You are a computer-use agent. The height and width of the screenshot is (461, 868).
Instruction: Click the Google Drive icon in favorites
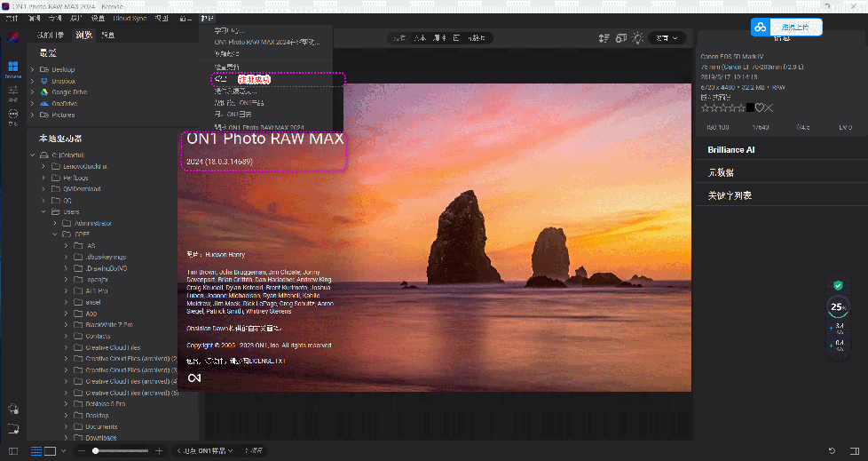click(x=44, y=92)
